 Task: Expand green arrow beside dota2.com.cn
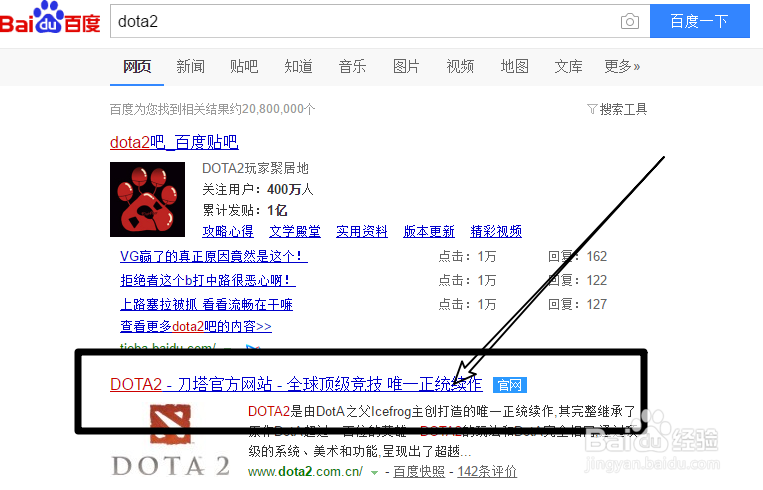(374, 472)
